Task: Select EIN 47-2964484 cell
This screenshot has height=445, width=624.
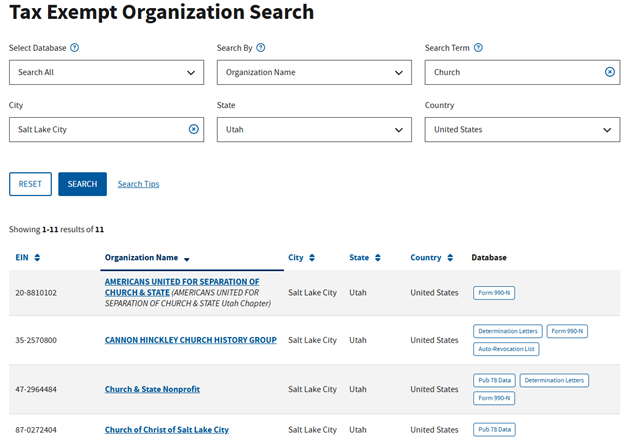Action: point(36,389)
